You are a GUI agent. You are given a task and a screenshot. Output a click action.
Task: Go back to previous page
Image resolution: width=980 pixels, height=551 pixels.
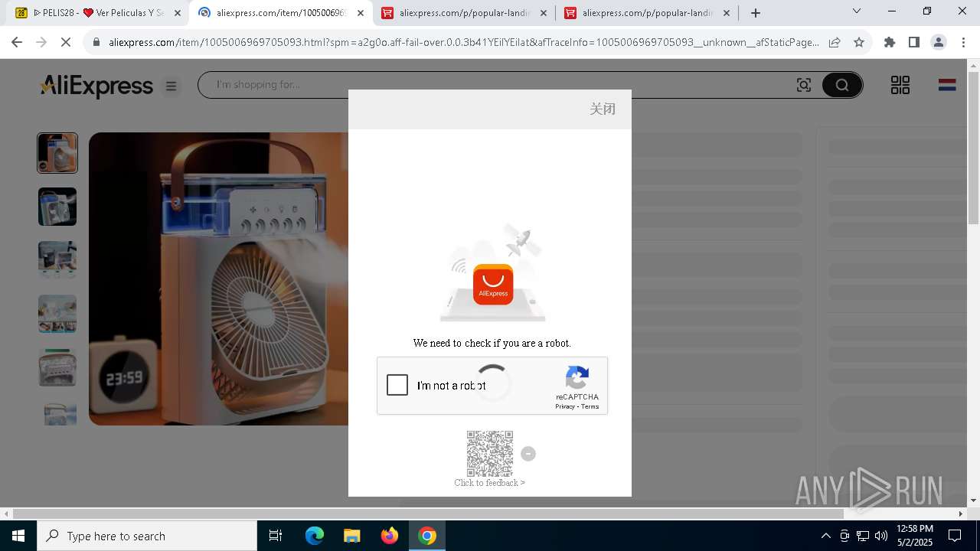pyautogui.click(x=17, y=42)
